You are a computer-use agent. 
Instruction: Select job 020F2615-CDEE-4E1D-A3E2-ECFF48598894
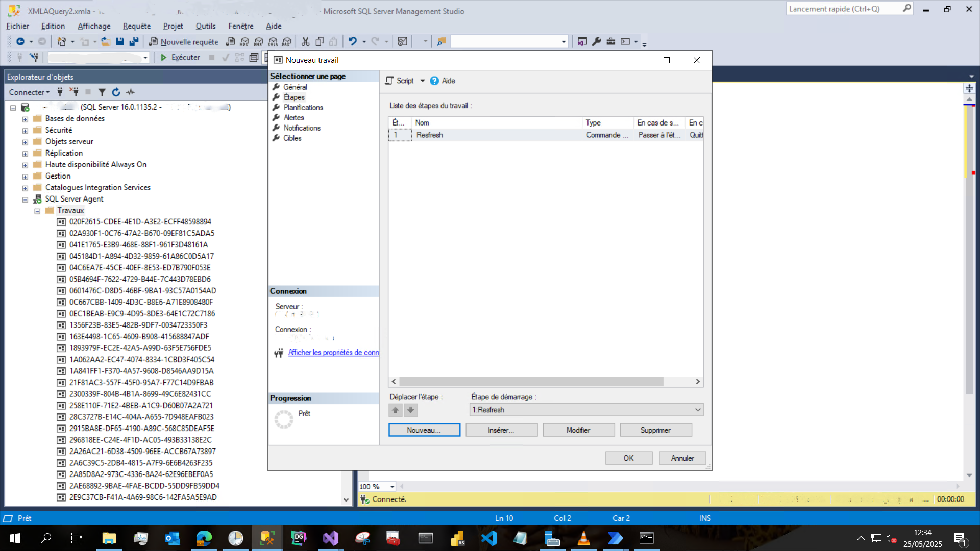point(140,222)
